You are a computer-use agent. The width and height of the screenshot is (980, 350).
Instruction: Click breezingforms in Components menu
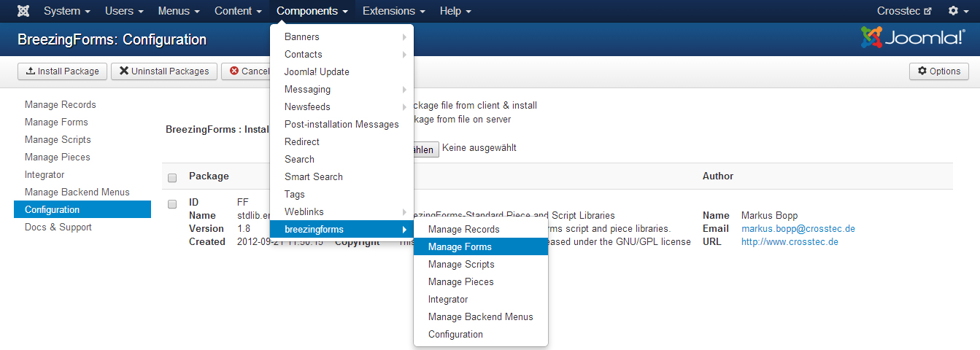coord(342,230)
